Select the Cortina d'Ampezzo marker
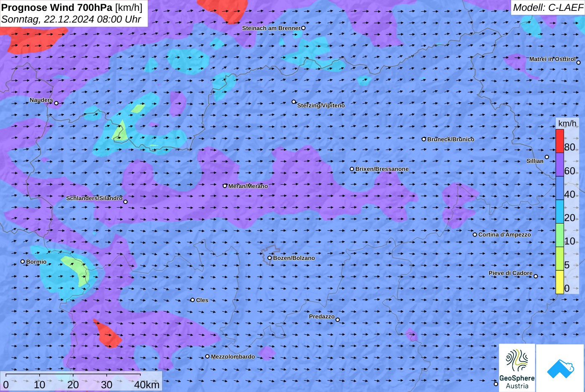This screenshot has height=392, width=585. pos(475,234)
